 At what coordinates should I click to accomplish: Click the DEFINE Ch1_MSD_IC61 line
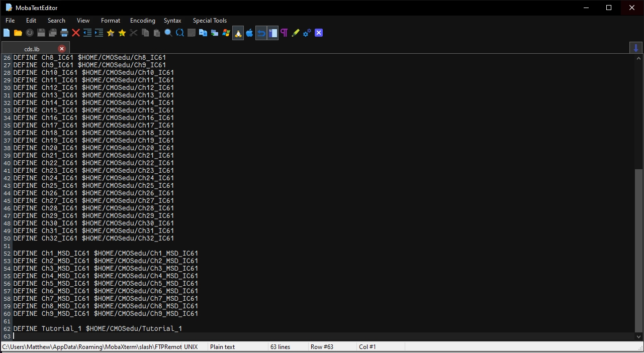(x=106, y=254)
